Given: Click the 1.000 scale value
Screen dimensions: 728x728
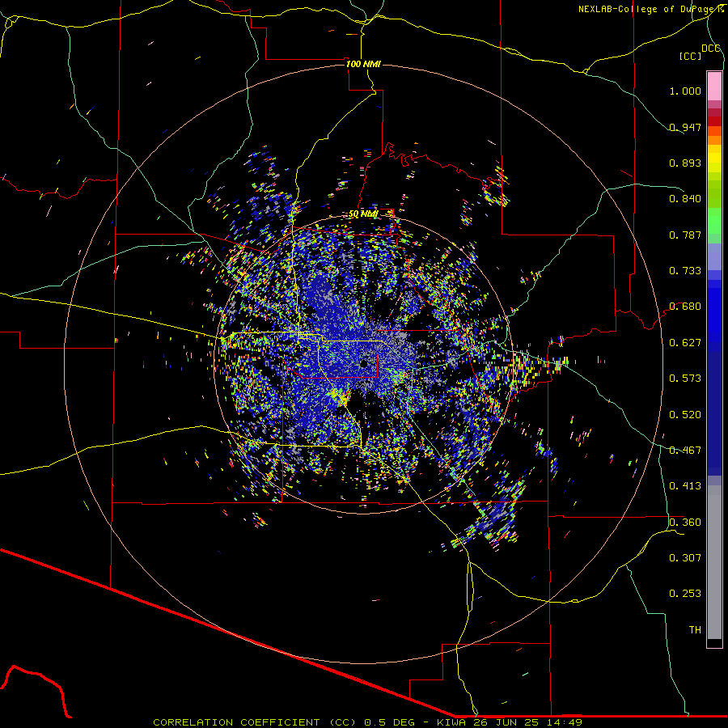Looking at the screenshot, I should click(x=685, y=91).
